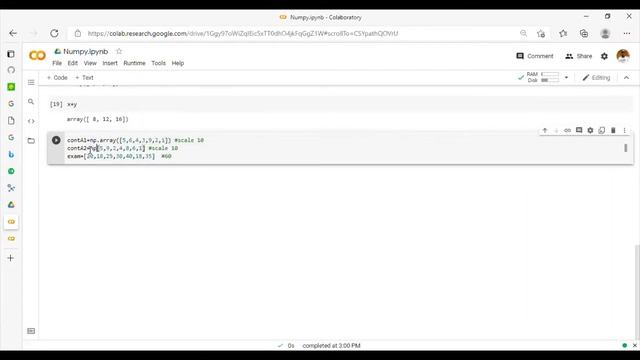
Task: Click the Colab logo
Action: pos(37,56)
